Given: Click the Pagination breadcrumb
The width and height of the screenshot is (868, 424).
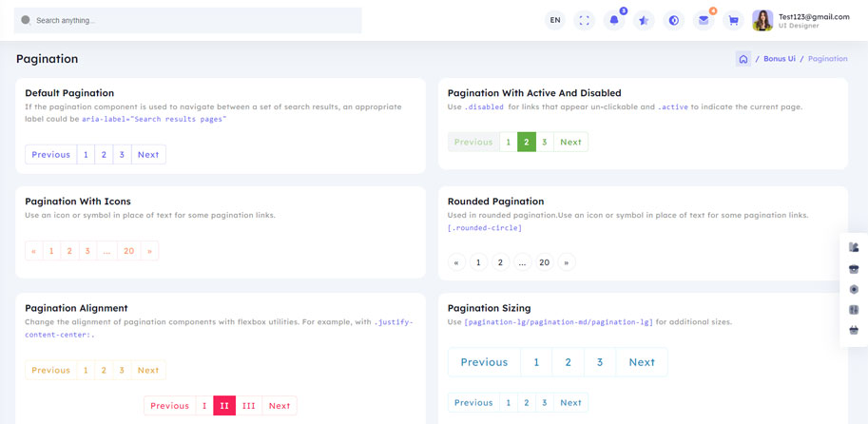Looking at the screenshot, I should coord(827,59).
